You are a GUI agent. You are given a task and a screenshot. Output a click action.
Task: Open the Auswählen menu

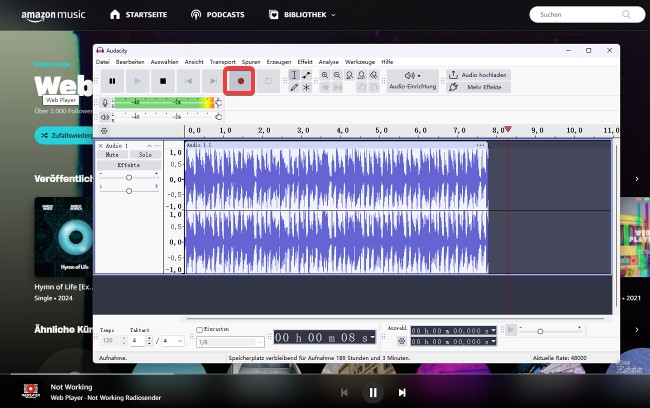164,62
